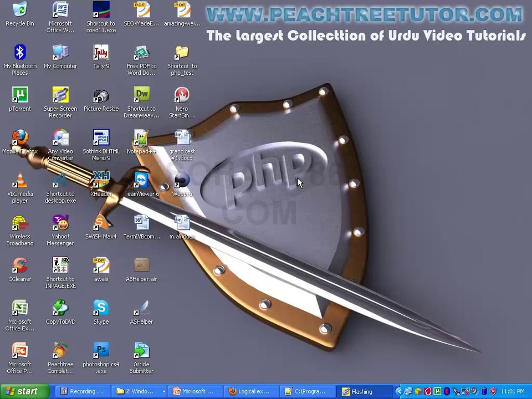Screen dimensions: 532x399
Task: Select the My Computer icon
Action: [60, 57]
